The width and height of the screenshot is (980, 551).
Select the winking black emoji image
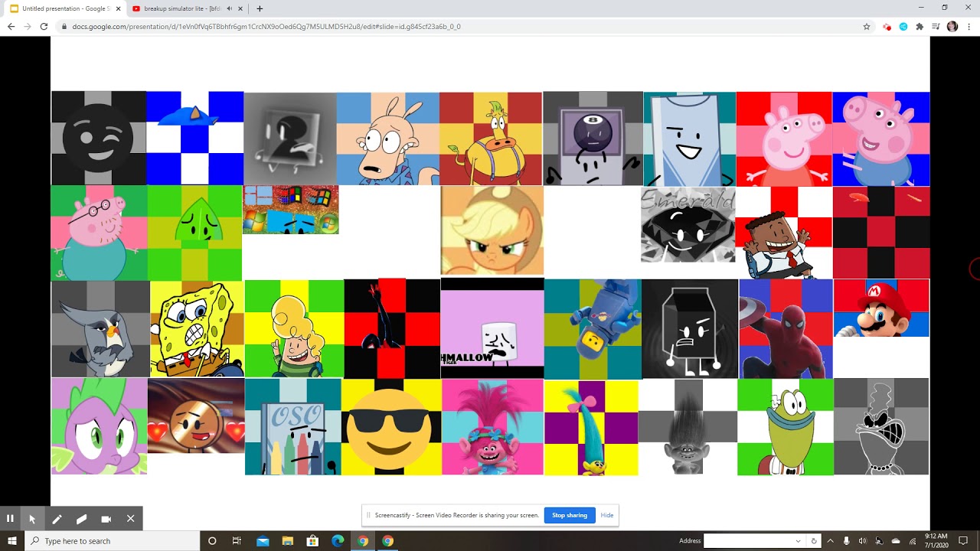(99, 139)
